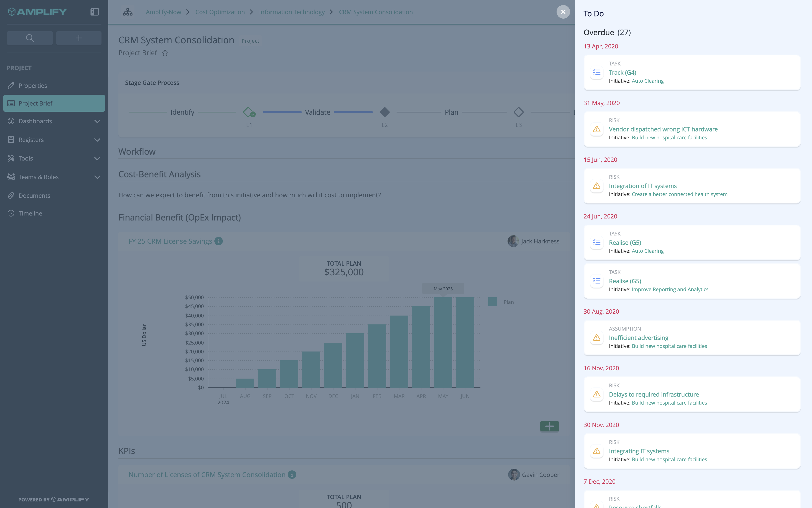812x508 pixels.
Task: Click Teams & Roles people icon
Action: (x=11, y=177)
